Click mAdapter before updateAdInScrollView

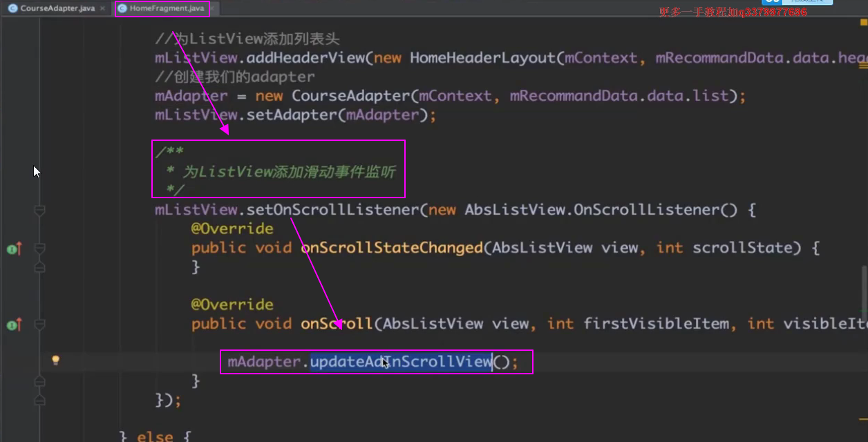264,361
